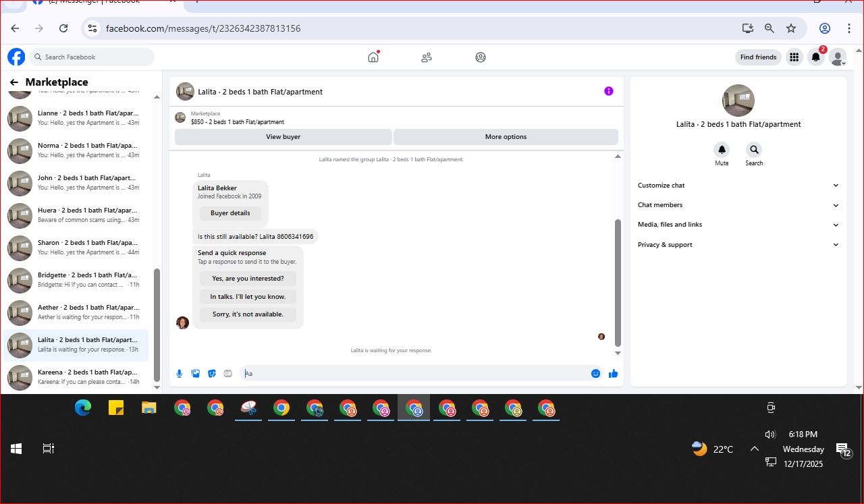Launch Microsoft Edge from taskbar
Screen dimensions: 864x504
pyautogui.click(x=83, y=408)
